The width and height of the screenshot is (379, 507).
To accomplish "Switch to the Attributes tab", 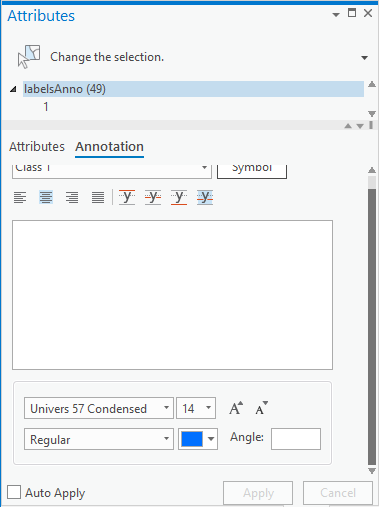I will click(37, 147).
